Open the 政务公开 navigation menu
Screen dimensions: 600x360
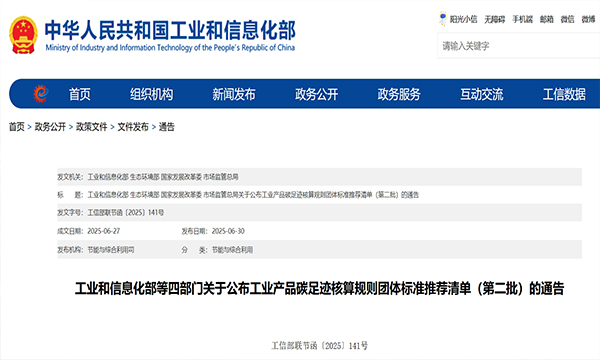pyautogui.click(x=316, y=94)
